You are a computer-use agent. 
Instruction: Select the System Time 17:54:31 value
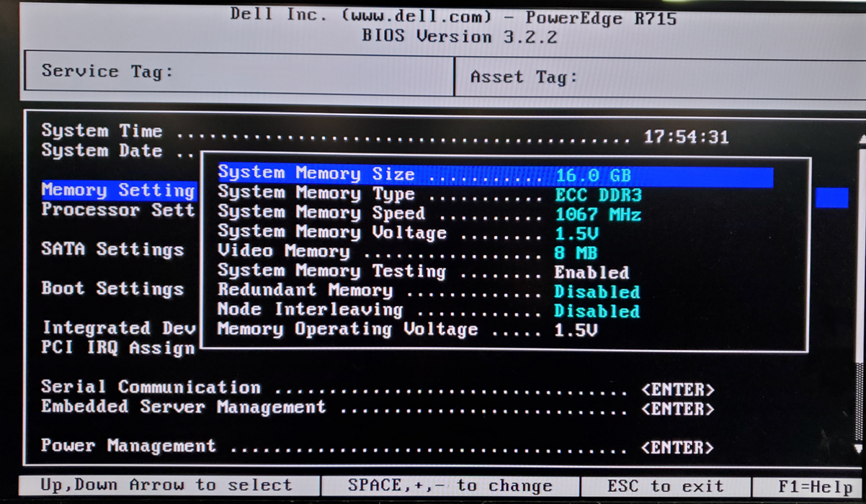point(686,136)
